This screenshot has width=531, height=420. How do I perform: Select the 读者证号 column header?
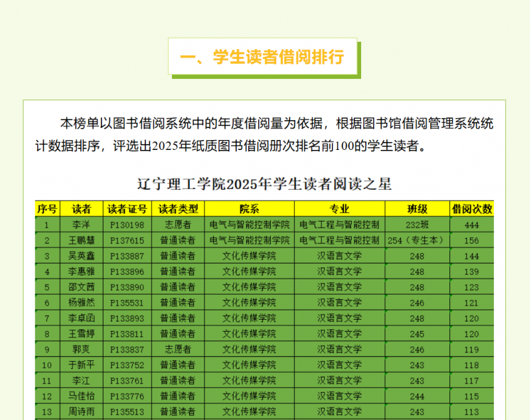[127, 209]
